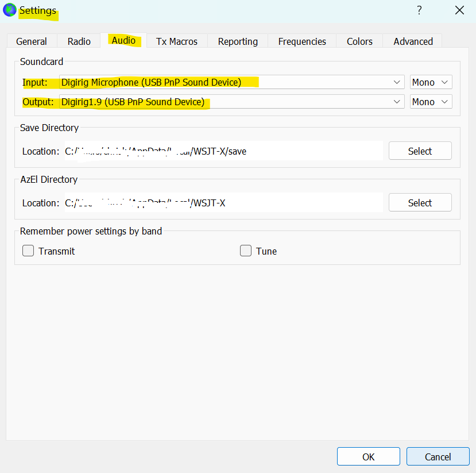Click the Soundcard group heading

coord(41,61)
